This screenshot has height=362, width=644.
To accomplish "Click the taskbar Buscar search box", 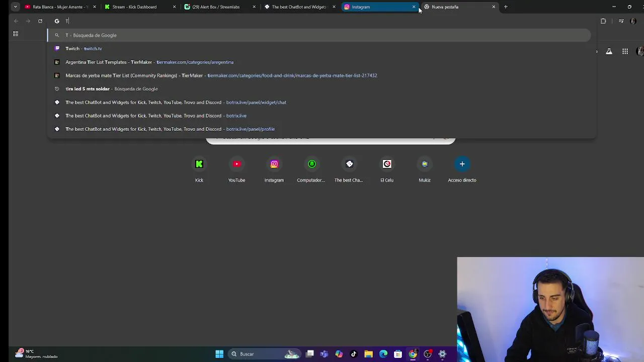I will click(x=265, y=354).
